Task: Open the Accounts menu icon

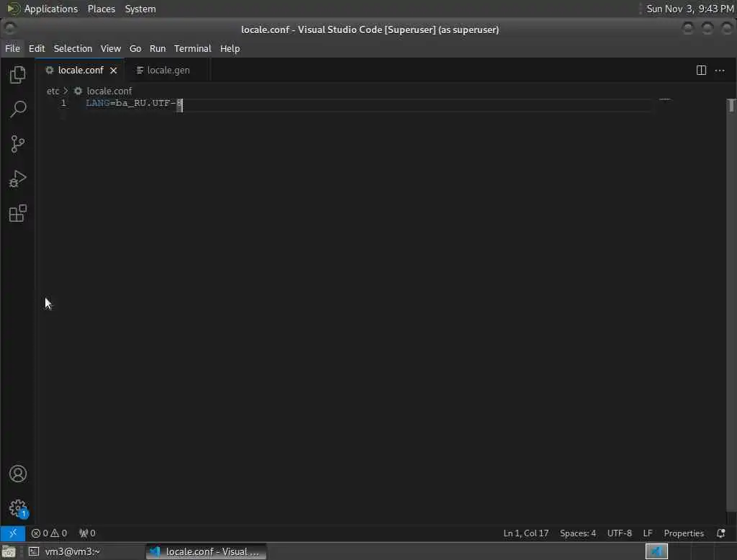Action: (x=18, y=474)
